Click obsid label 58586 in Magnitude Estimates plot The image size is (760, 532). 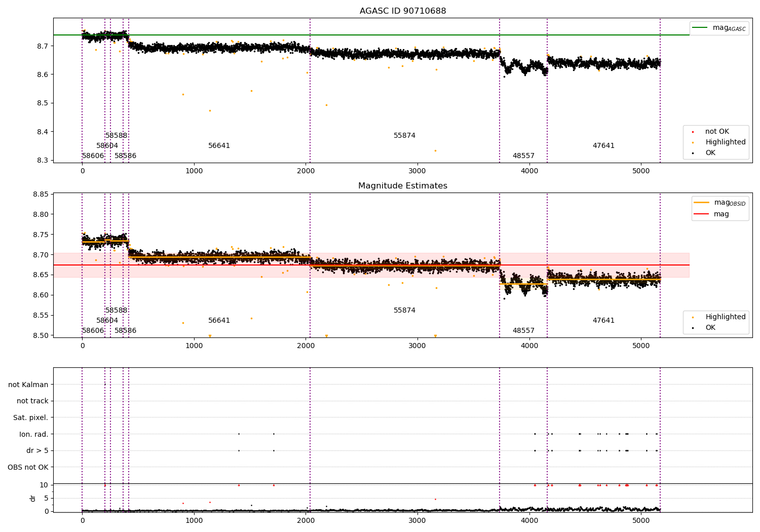click(126, 331)
